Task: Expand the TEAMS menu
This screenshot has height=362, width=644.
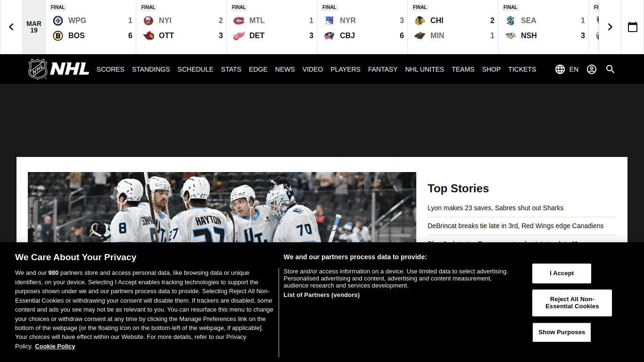Action: coord(463,69)
